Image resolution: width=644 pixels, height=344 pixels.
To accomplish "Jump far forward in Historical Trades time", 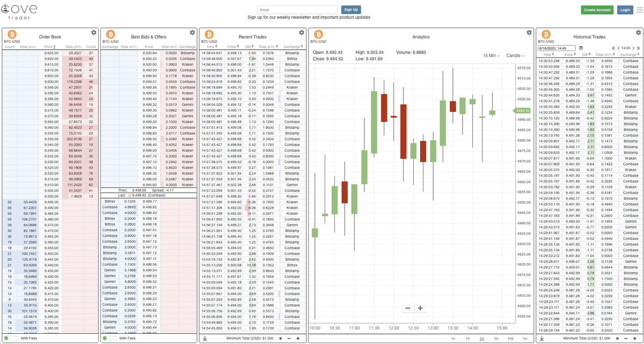I will coord(638,48).
